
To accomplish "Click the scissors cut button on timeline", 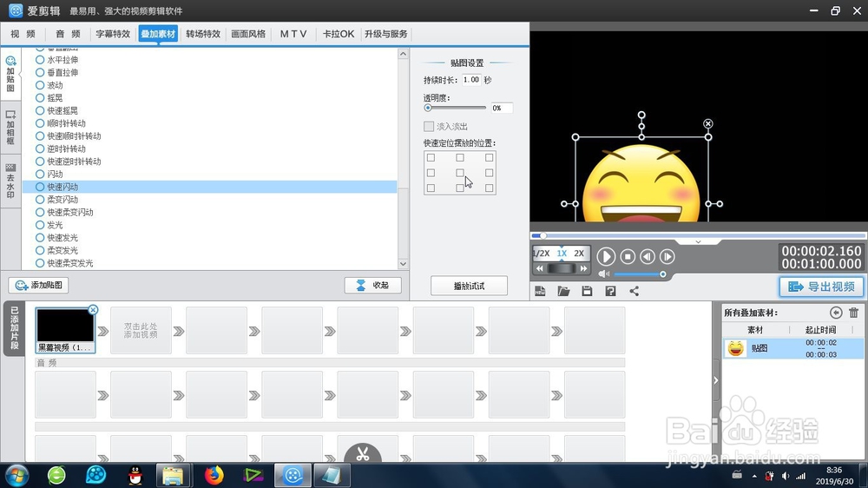I will coord(363,453).
